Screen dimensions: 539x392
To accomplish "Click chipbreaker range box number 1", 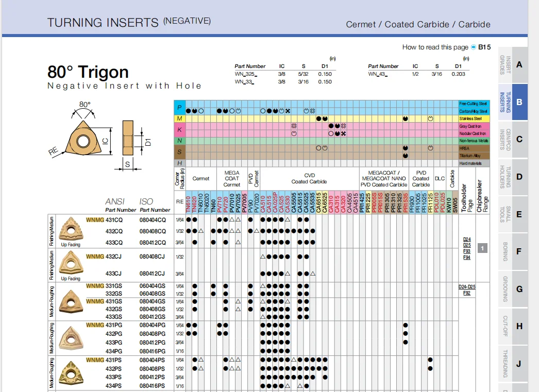I will tap(483, 248).
